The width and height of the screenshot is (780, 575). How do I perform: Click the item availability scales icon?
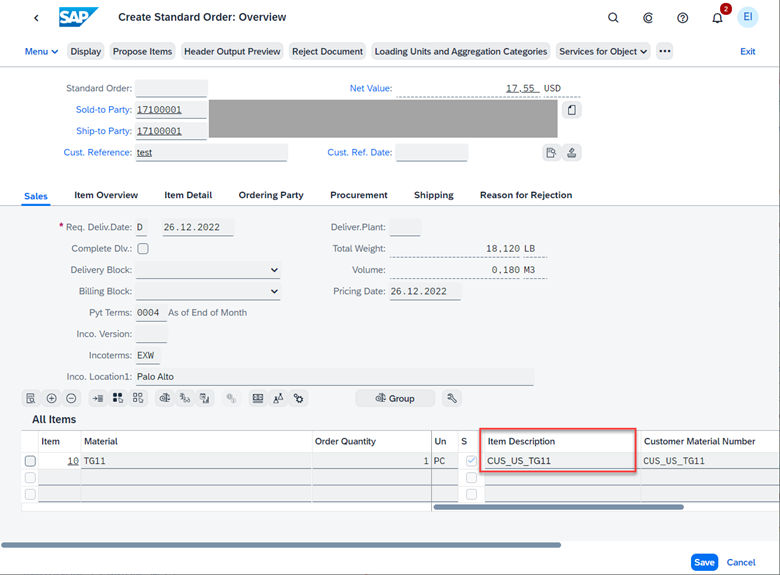pyautogui.click(x=165, y=398)
